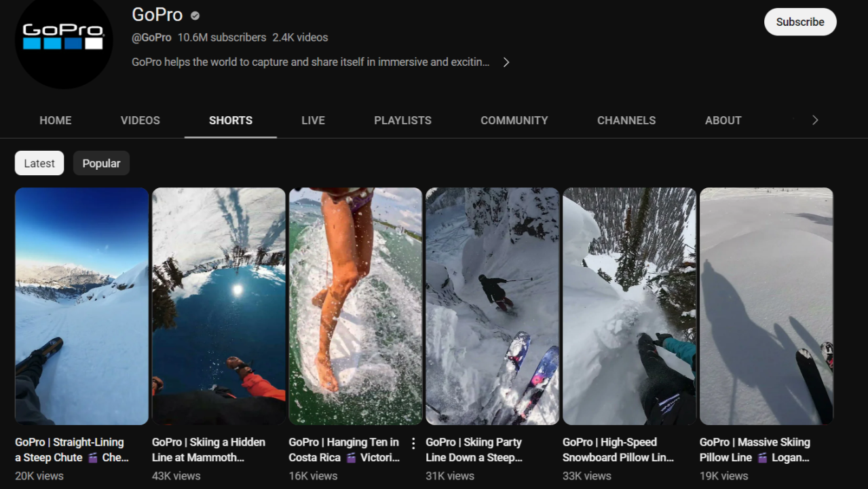Viewport: 868px width, 489px height.
Task: Open the COMMUNITY tab
Action: click(514, 120)
